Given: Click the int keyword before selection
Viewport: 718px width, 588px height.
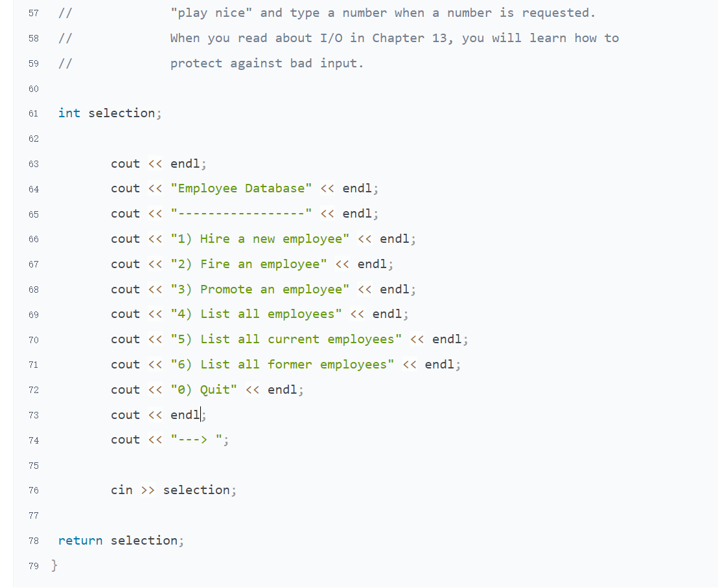Looking at the screenshot, I should point(69,113).
